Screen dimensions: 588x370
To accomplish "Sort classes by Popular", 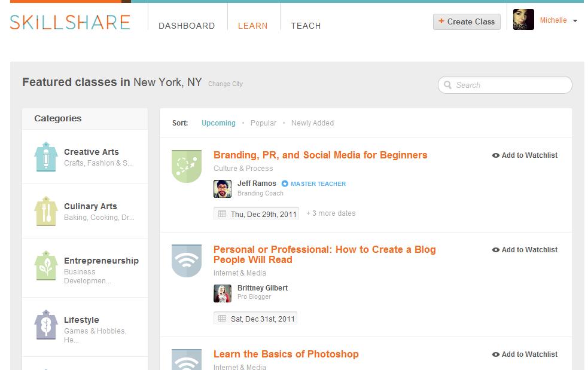I will tap(263, 123).
